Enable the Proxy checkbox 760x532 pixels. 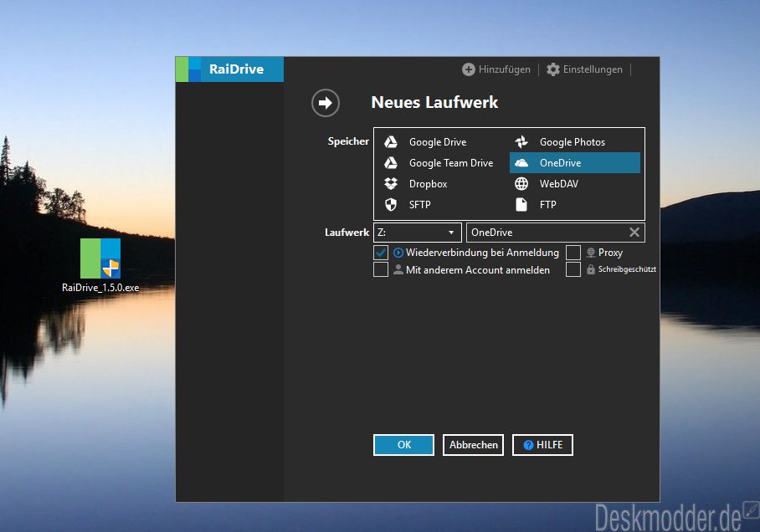click(573, 253)
